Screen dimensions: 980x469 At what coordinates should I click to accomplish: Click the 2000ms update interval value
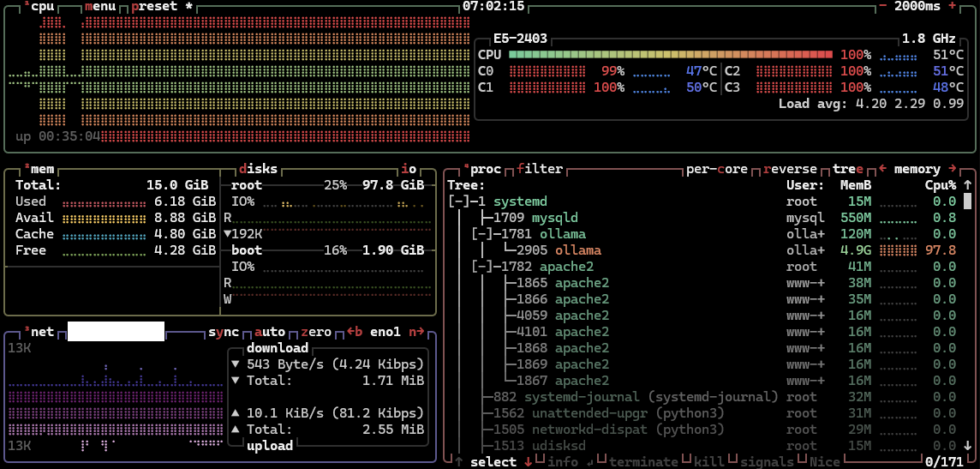click(x=917, y=6)
